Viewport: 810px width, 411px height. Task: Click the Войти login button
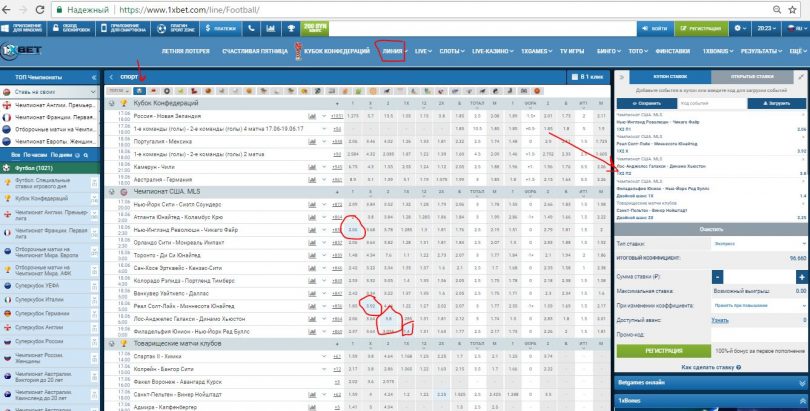pyautogui.click(x=655, y=29)
